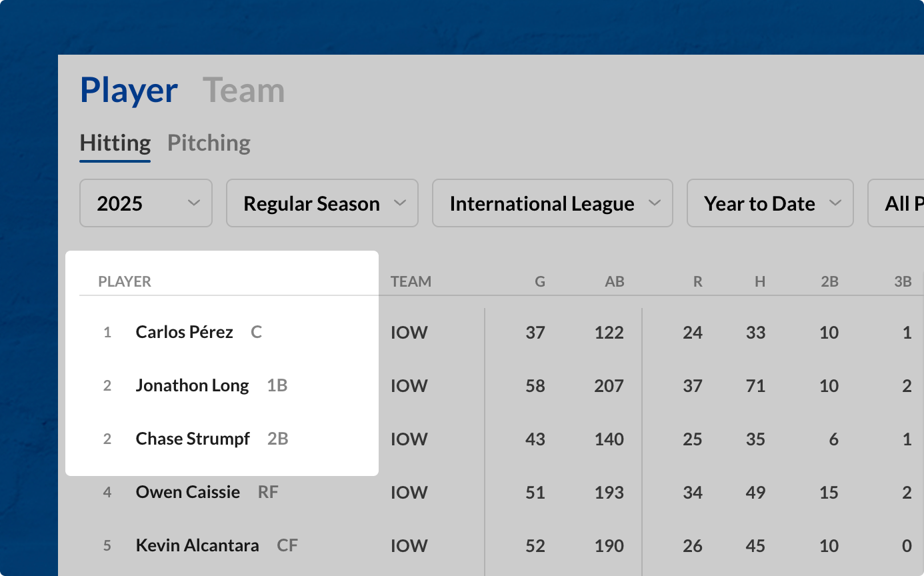Sort by doubles 2B column header
The height and width of the screenshot is (576, 924).
tap(829, 281)
